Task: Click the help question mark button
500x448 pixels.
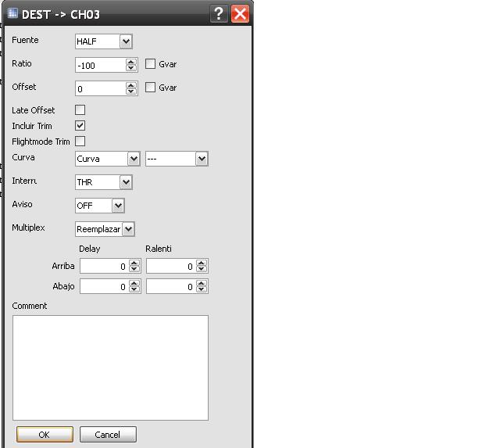Action: [220, 14]
